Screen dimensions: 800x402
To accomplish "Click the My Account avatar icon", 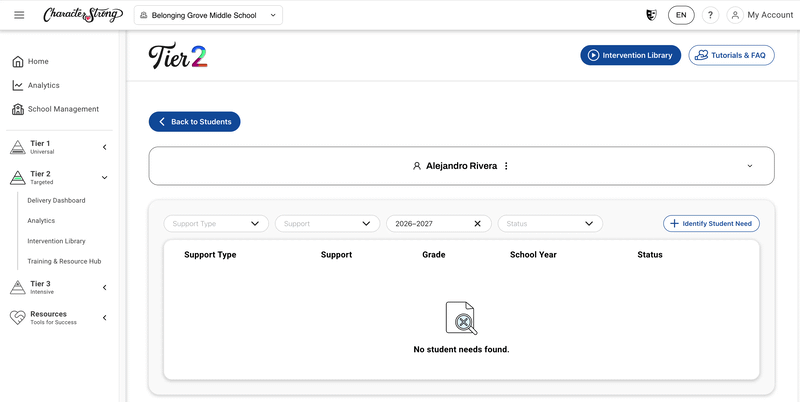I will tap(735, 15).
